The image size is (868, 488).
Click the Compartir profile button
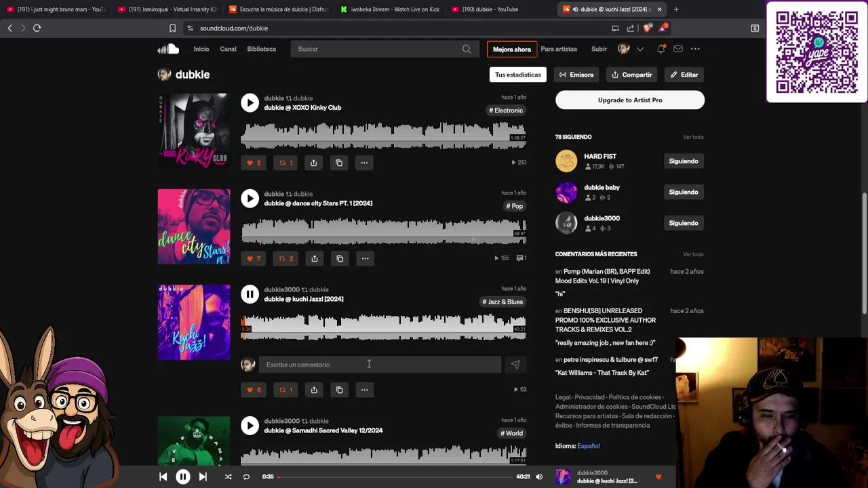coord(631,75)
